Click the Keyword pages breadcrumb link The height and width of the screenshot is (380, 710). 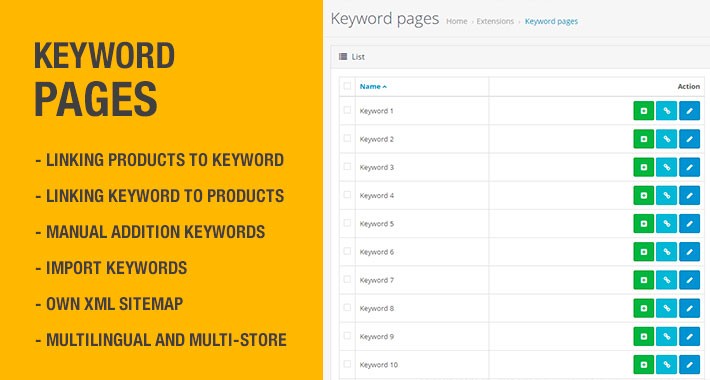tap(551, 21)
